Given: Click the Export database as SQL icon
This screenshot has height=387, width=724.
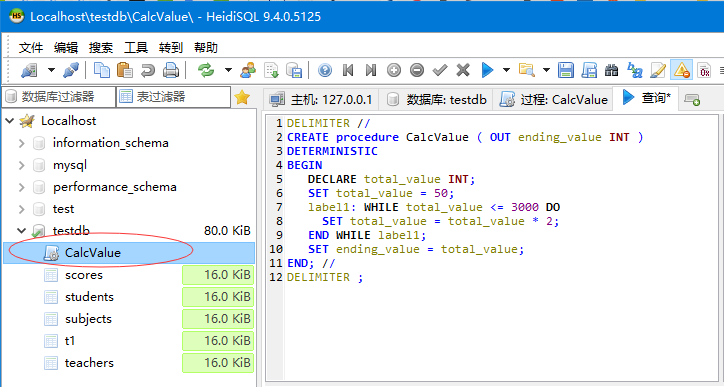Looking at the screenshot, I should (x=294, y=70).
